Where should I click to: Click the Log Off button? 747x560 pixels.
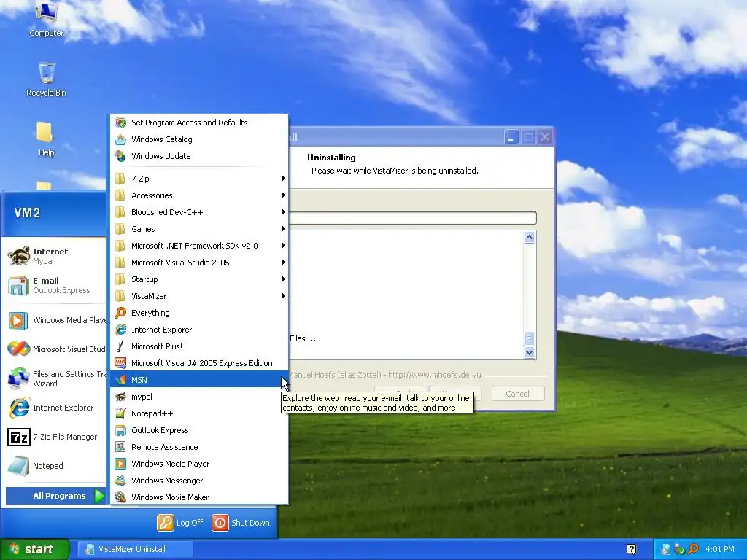181,523
